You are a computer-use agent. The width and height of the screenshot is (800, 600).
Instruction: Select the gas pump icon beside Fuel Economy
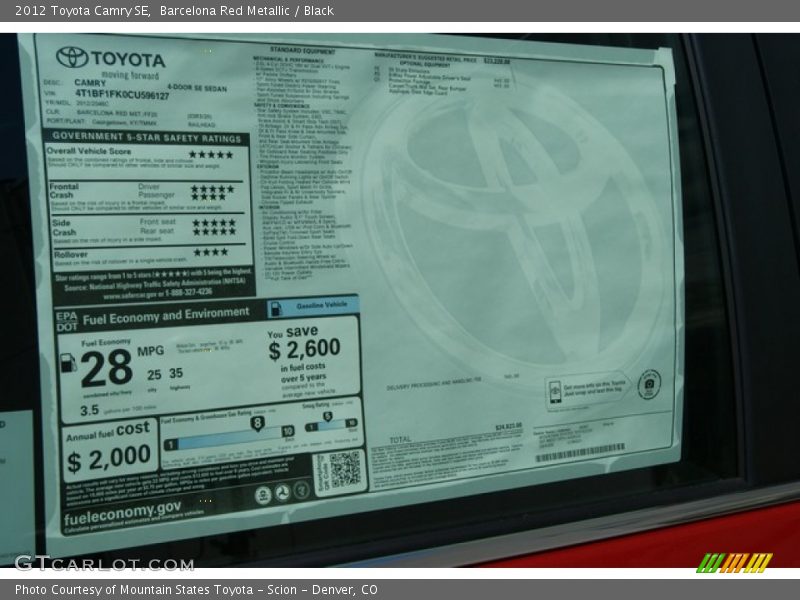(x=68, y=364)
